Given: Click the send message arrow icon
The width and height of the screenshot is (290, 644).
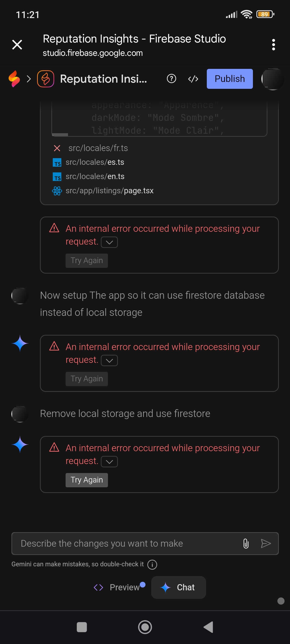Looking at the screenshot, I should (266, 543).
